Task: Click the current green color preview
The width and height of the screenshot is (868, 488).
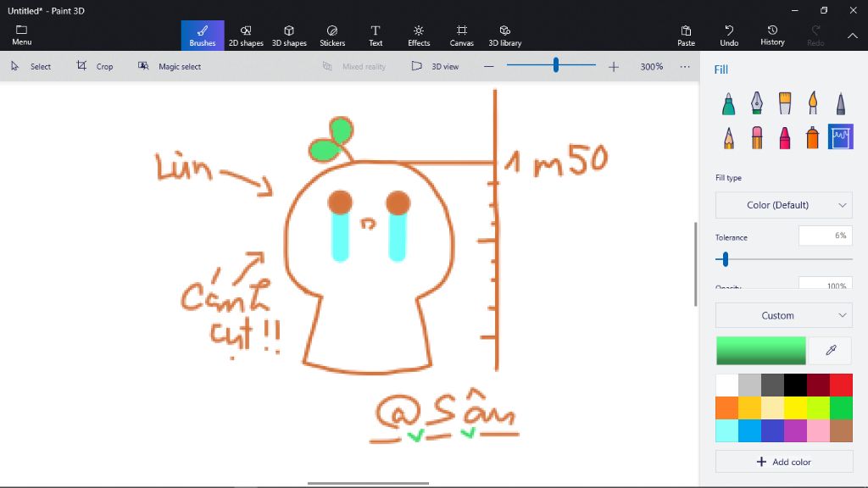Action: point(760,350)
